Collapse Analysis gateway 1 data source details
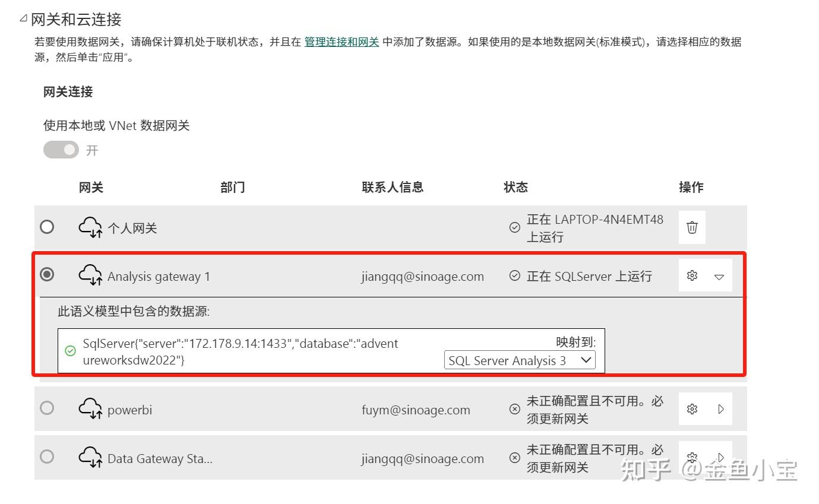 tap(719, 275)
